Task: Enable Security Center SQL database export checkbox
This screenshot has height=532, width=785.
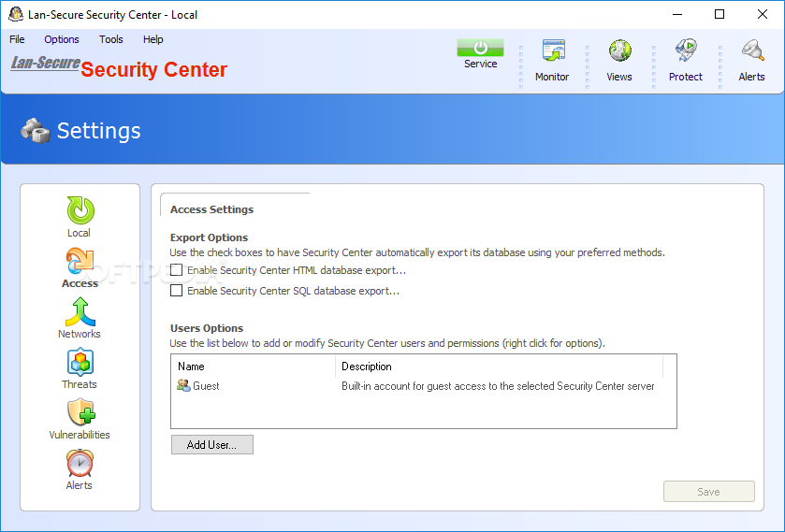Action: point(176,291)
